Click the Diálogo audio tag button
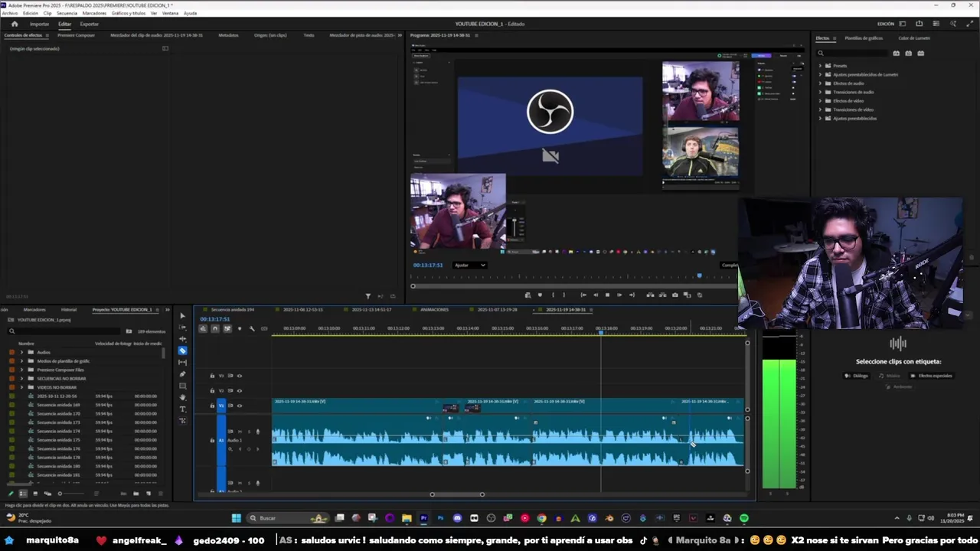Screen dimensions: 980x551 click(857, 376)
